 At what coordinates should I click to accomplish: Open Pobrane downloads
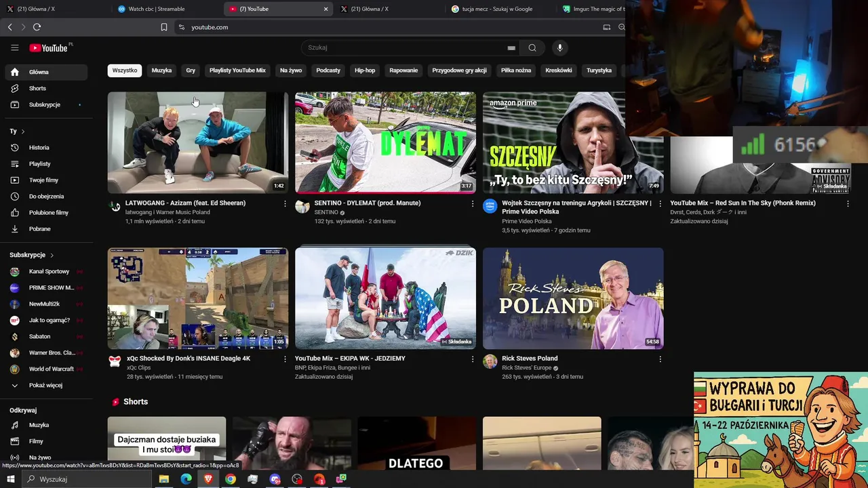[x=46, y=228]
